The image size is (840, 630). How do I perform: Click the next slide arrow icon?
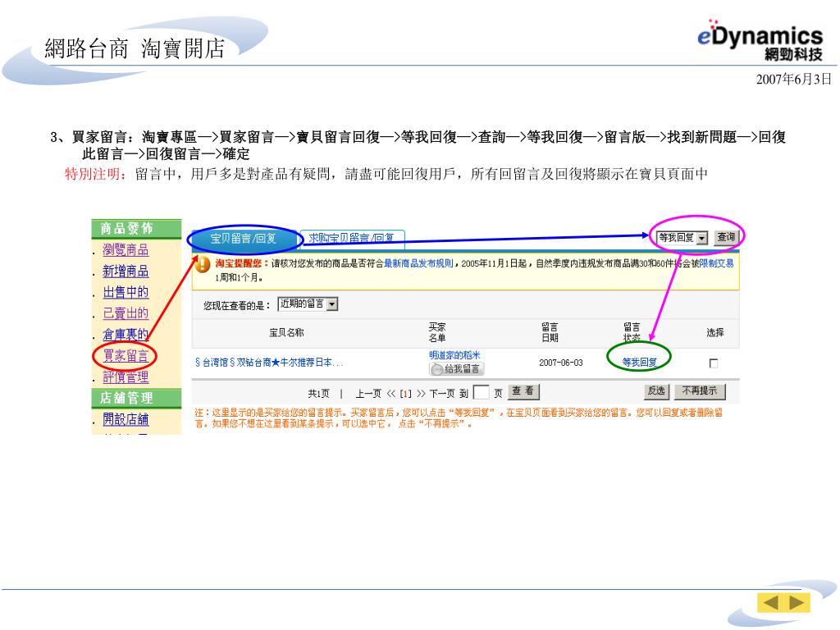coord(797,603)
